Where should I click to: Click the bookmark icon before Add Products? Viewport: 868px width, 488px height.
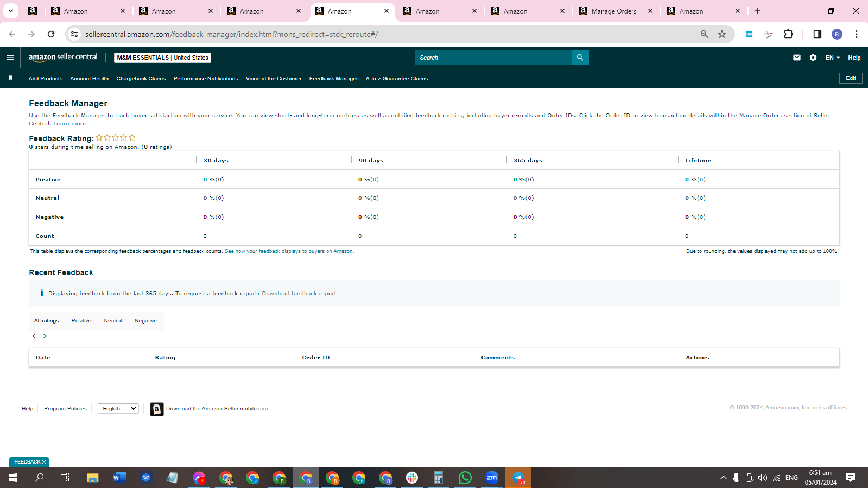click(10, 78)
